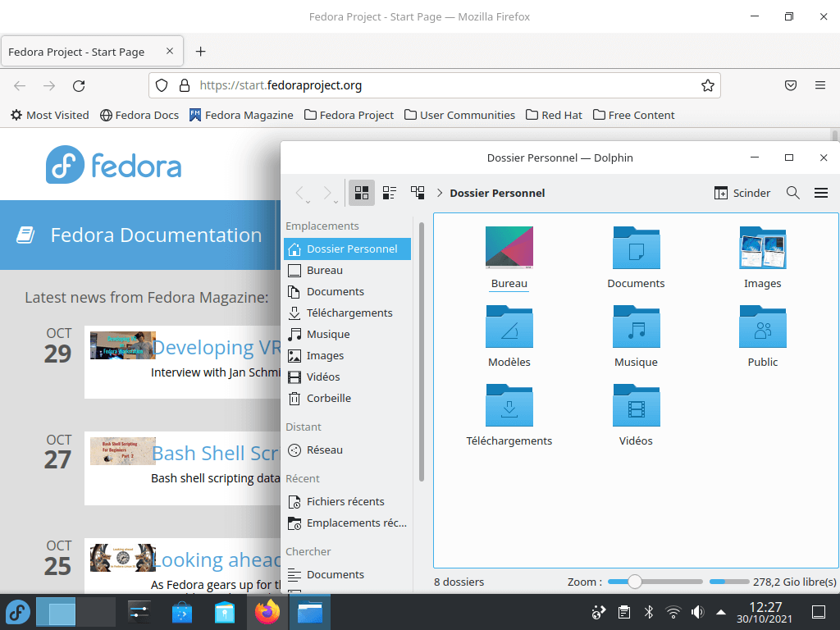Select Documents under Chercher in the sidebar
This screenshot has height=630, width=840.
347,575
